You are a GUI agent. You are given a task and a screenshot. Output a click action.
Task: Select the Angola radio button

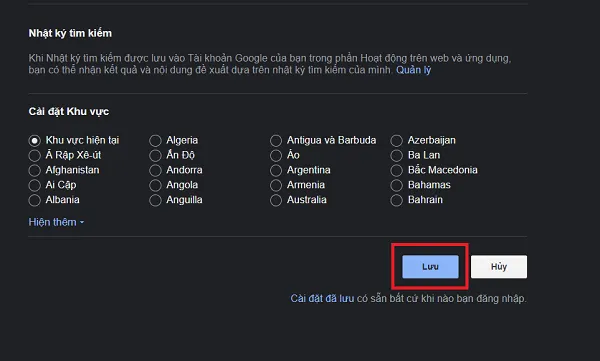pos(155,185)
